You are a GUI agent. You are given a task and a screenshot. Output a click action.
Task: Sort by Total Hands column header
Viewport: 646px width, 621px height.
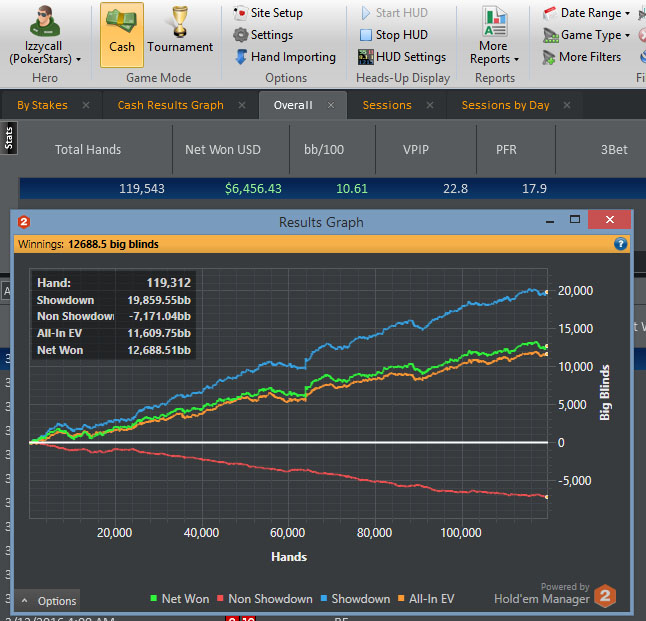pos(88,150)
